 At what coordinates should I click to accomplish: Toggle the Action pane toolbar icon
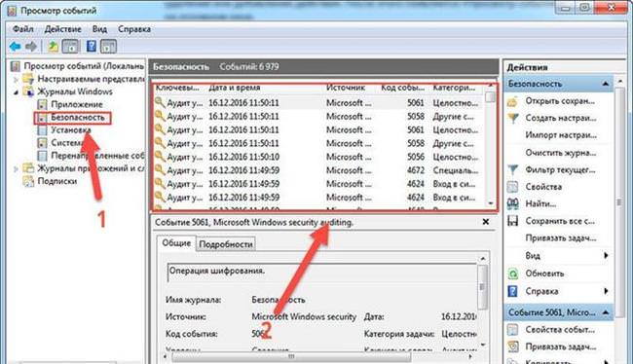coord(108,47)
